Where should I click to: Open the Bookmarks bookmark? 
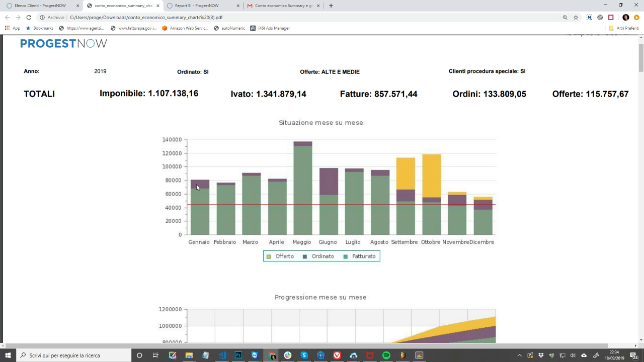39,28
